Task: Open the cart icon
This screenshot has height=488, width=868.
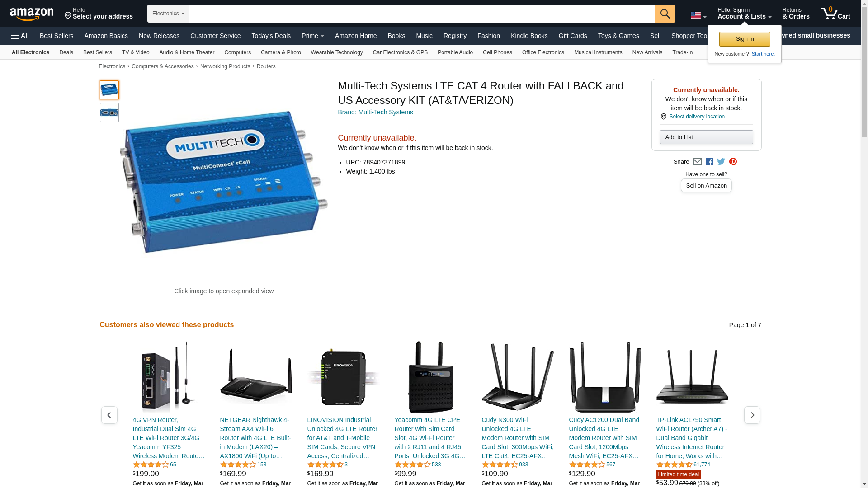Action: coord(835,14)
